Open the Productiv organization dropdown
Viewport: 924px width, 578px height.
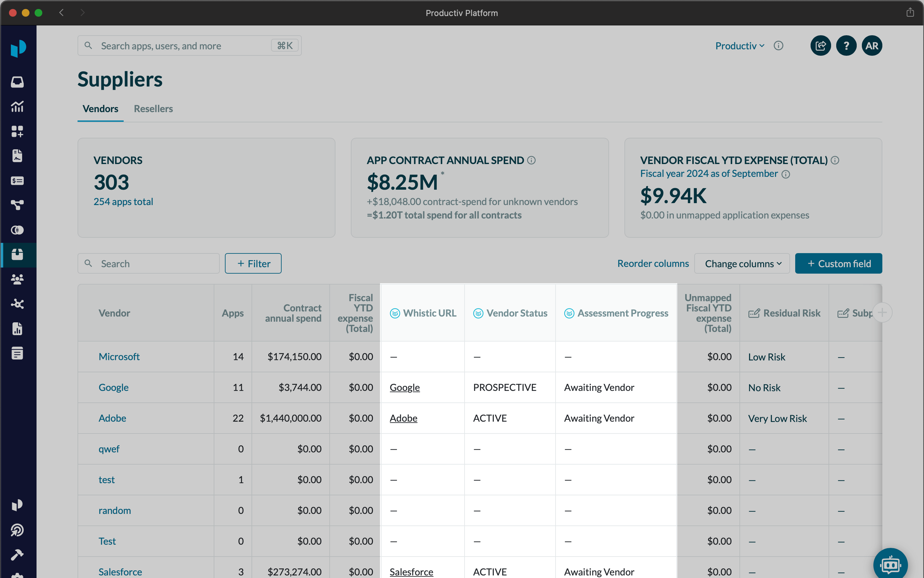[739, 46]
